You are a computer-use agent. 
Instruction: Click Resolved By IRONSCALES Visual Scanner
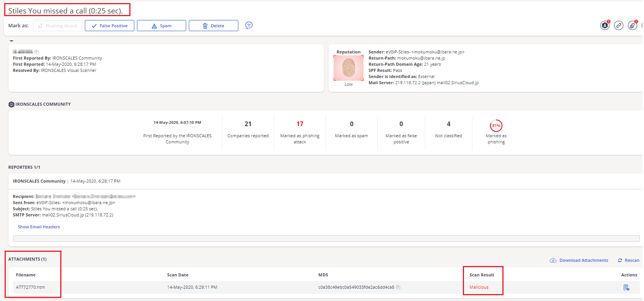(x=54, y=70)
